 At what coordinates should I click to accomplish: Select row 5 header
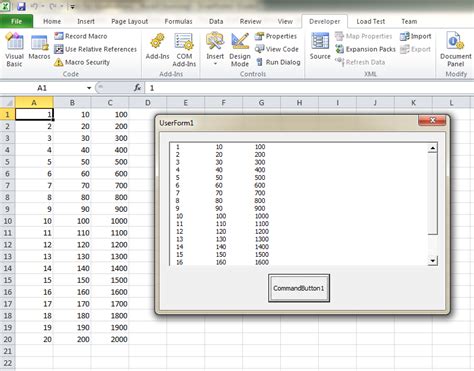(x=7, y=162)
